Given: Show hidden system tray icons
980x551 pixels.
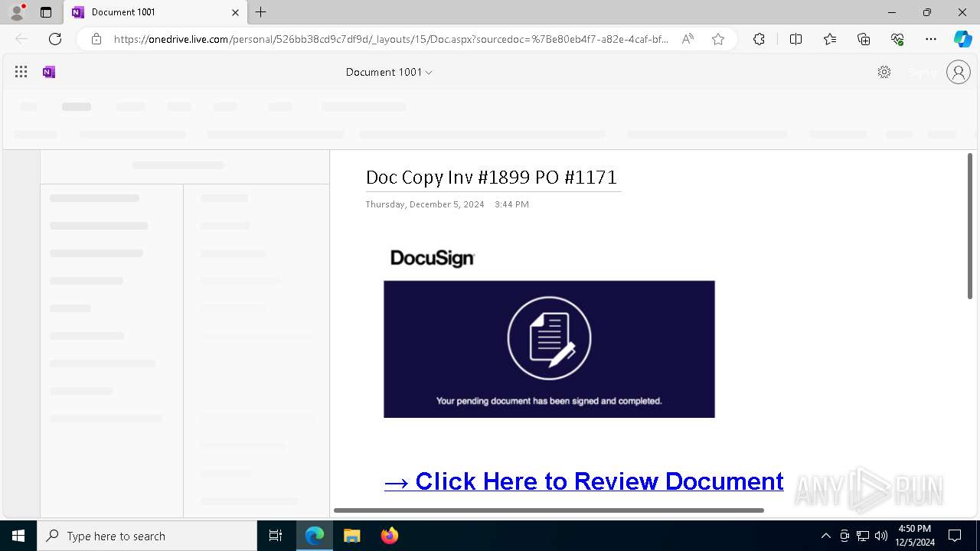Looking at the screenshot, I should [x=825, y=536].
